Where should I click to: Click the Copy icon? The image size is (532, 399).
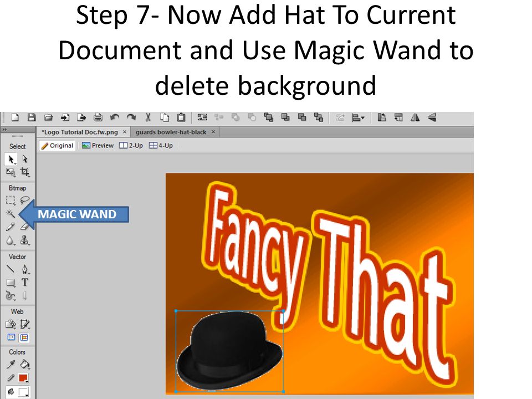(165, 117)
